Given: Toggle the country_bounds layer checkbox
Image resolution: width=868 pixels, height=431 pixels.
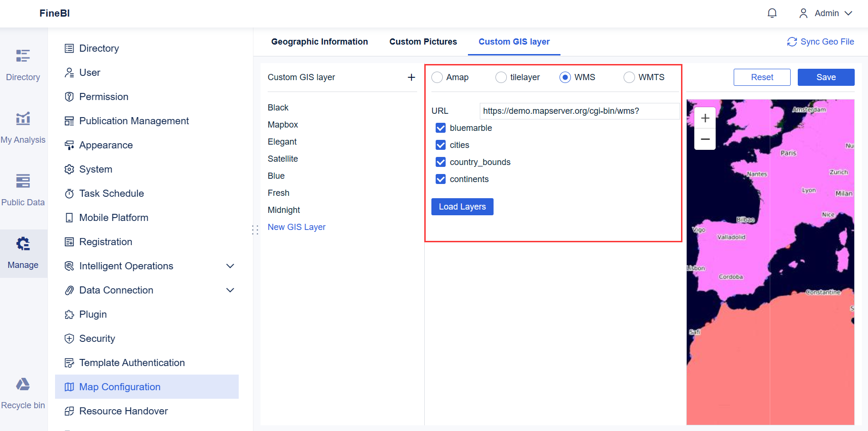Looking at the screenshot, I should pyautogui.click(x=441, y=162).
